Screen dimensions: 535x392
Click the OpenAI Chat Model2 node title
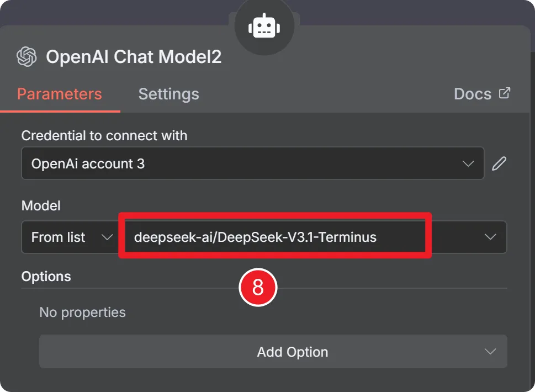click(x=134, y=56)
